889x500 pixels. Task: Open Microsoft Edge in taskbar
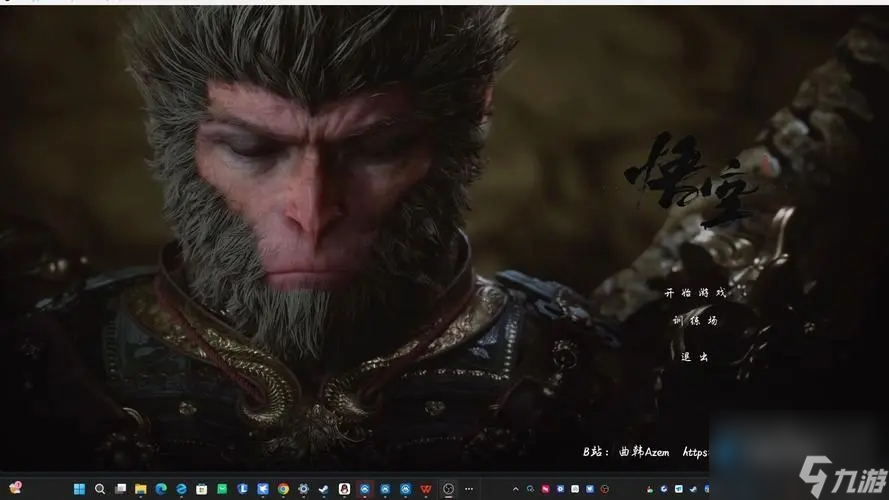161,489
